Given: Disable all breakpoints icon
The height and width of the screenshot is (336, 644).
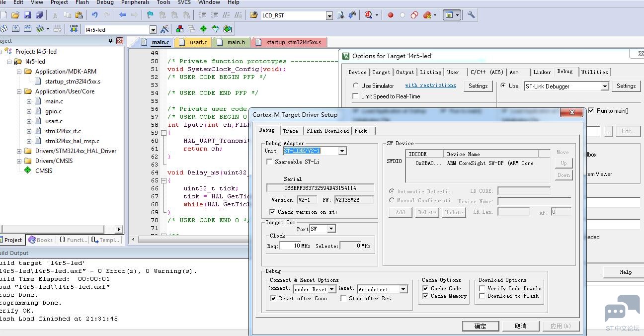Looking at the screenshot, I should click(414, 15).
